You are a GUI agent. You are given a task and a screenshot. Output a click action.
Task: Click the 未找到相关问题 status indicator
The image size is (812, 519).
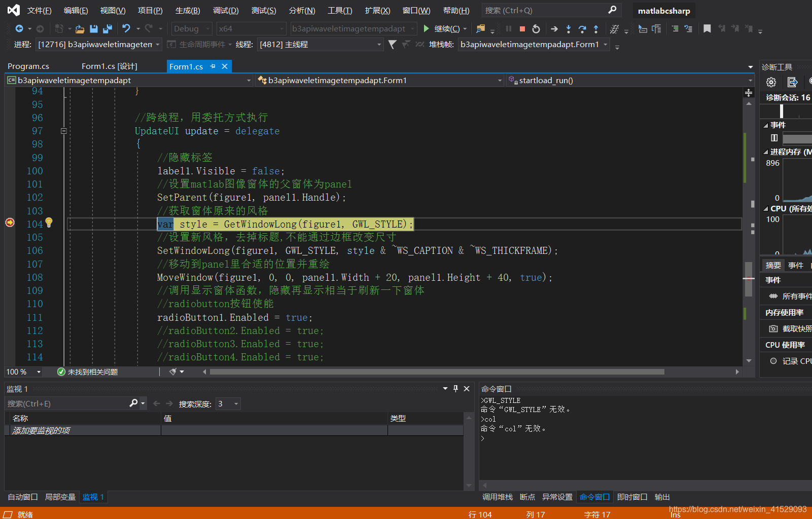[x=88, y=372]
